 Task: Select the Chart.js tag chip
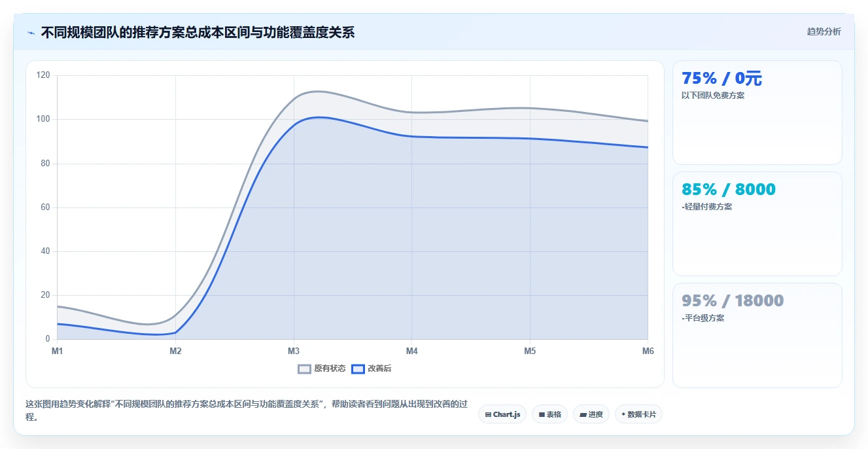click(502, 414)
